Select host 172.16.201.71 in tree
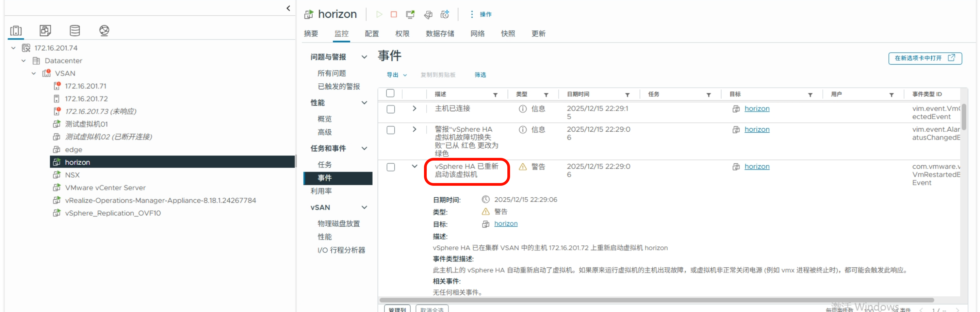Screen dimensions: 980x312 point(85,86)
